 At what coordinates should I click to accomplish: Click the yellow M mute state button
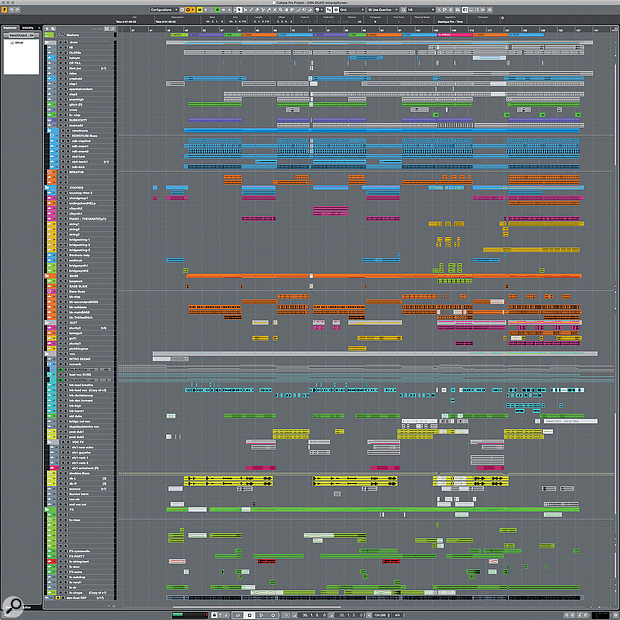click(200, 9)
